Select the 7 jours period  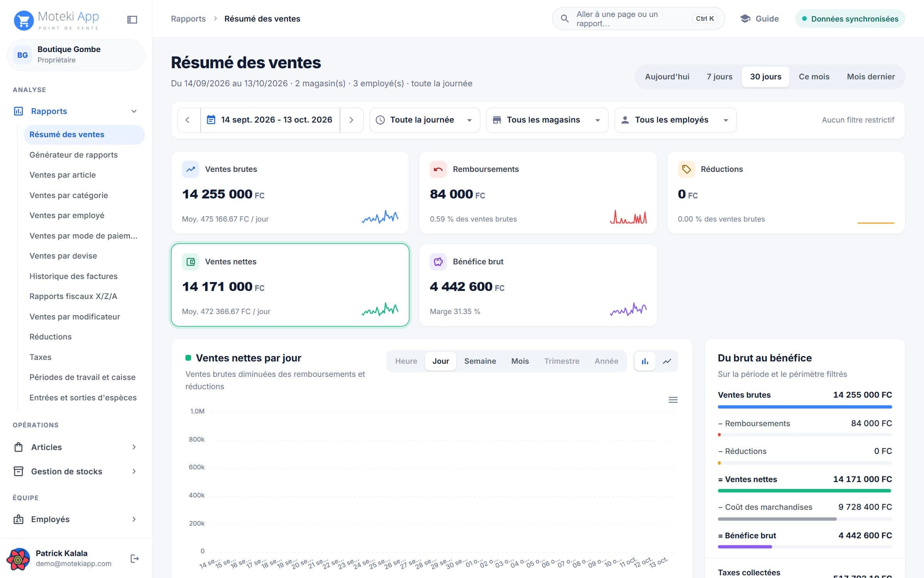[x=719, y=77]
